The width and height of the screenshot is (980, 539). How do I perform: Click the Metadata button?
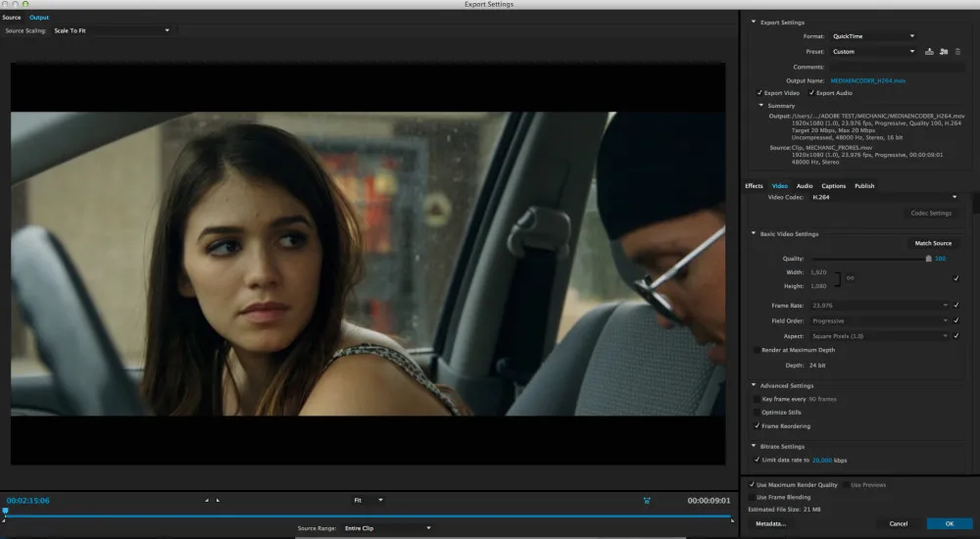tap(770, 523)
